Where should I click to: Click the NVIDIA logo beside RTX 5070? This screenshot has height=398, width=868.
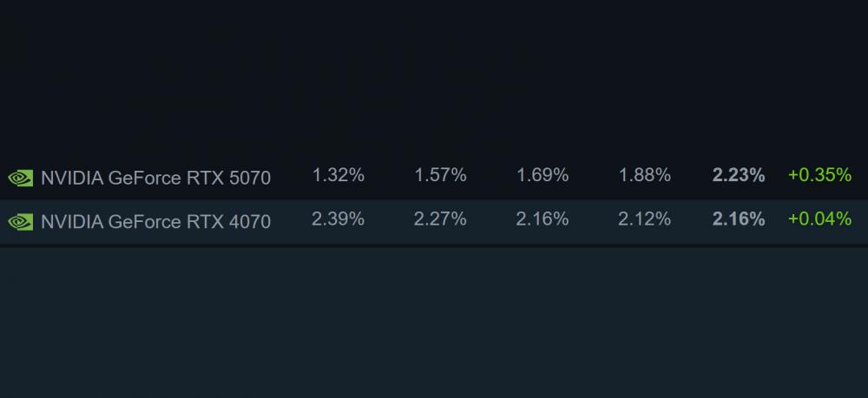[x=20, y=179]
